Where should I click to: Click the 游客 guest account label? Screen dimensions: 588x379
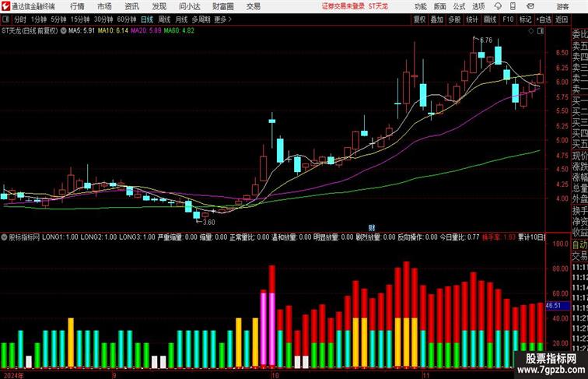562,6
